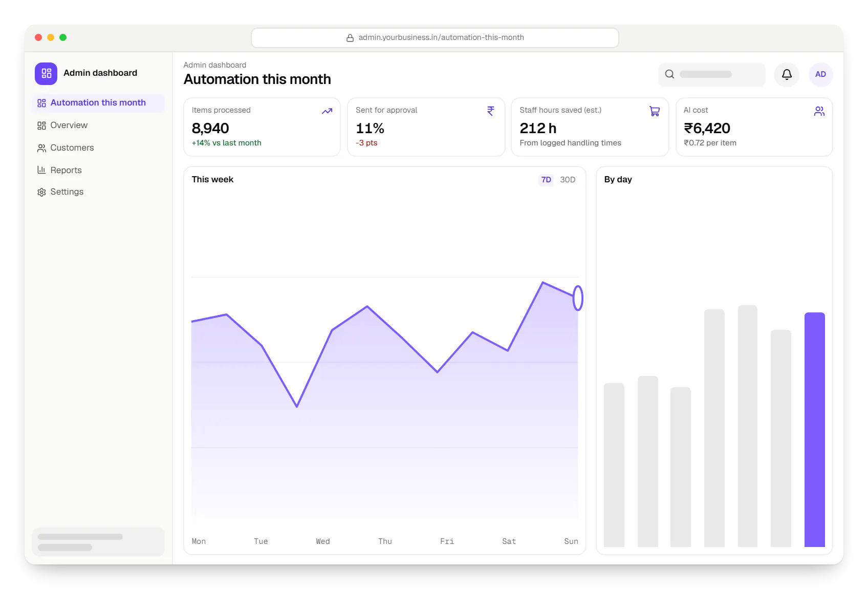Click the Overview grid icon
Screen dimensions: 868x589
(x=41, y=125)
